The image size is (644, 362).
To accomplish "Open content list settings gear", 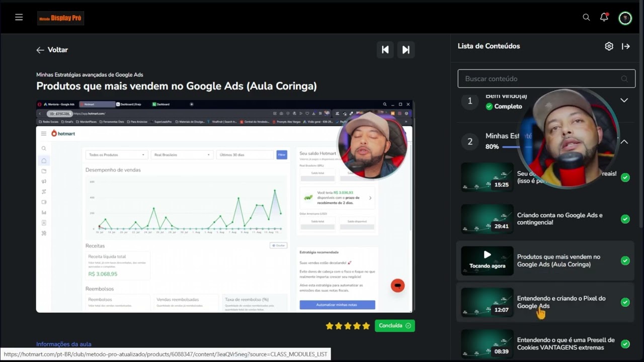I will 609,46.
